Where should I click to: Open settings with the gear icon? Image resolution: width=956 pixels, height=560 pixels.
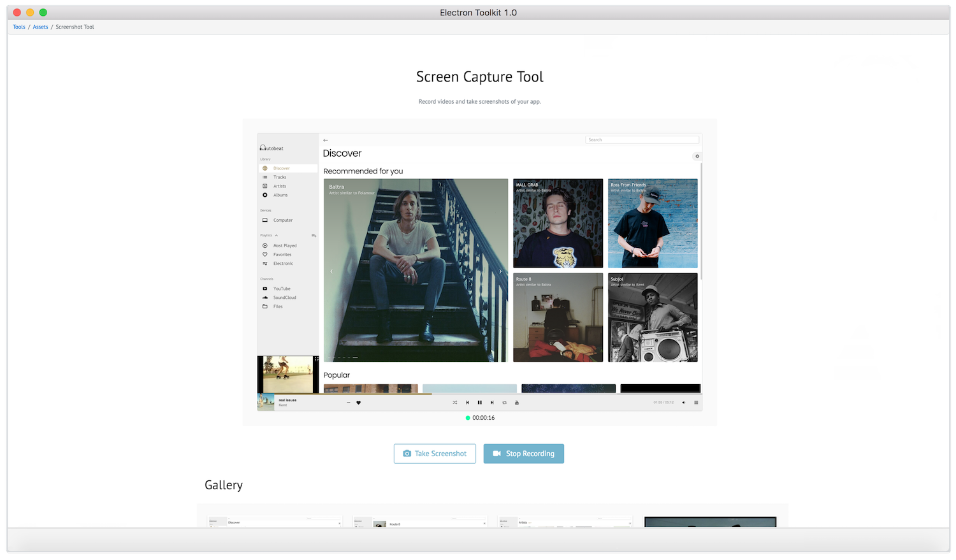point(697,156)
